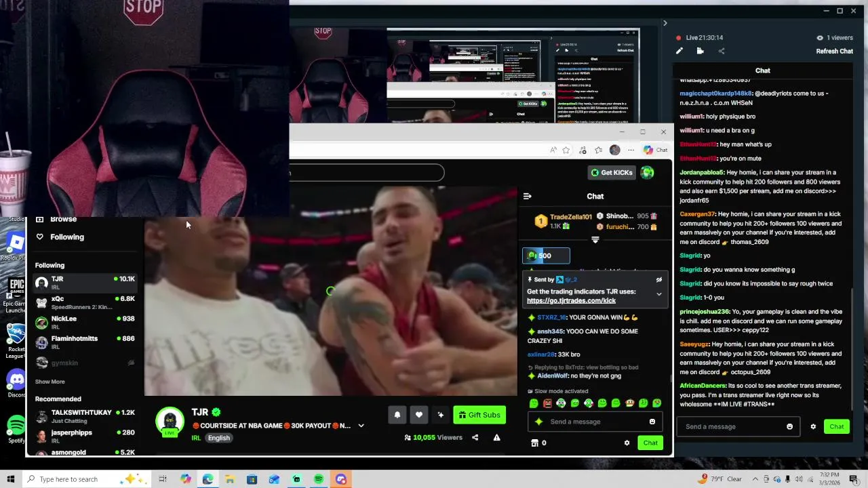The image size is (868, 488).
Task: Toggle the follow heart button for TJR
Action: click(419, 415)
